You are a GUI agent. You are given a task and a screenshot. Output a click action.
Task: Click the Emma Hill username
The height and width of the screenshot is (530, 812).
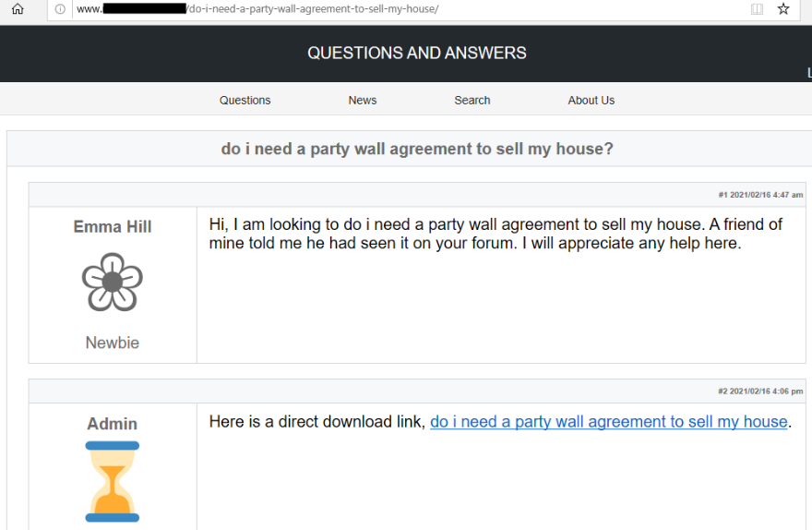[113, 226]
